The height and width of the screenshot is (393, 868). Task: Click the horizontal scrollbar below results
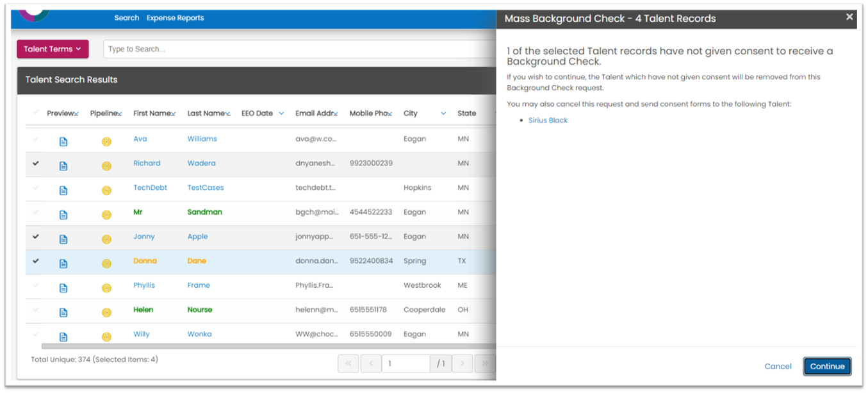tap(268, 346)
